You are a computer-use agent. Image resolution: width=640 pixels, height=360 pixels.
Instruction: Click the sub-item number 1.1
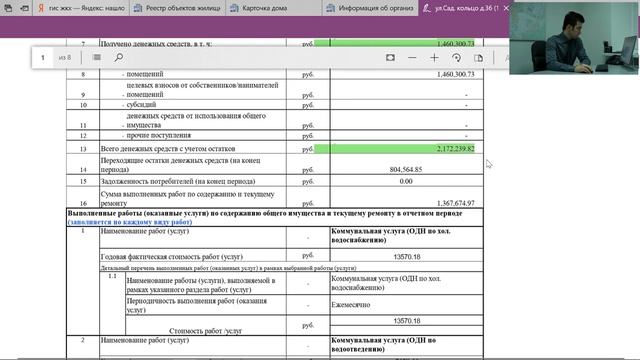pyautogui.click(x=112, y=276)
